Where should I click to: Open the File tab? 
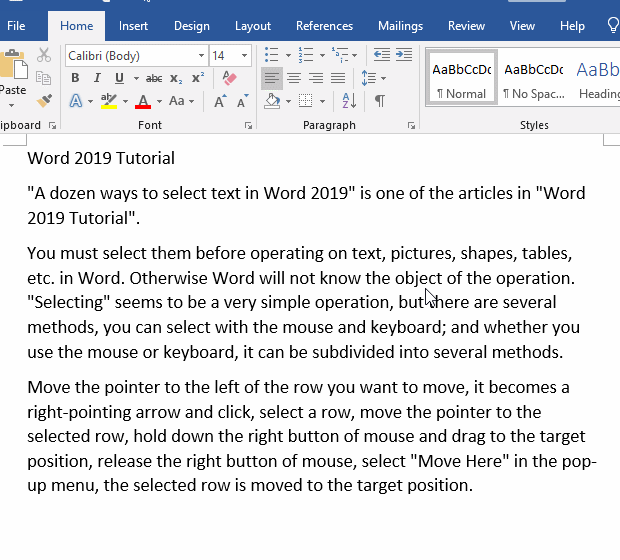[x=16, y=26]
